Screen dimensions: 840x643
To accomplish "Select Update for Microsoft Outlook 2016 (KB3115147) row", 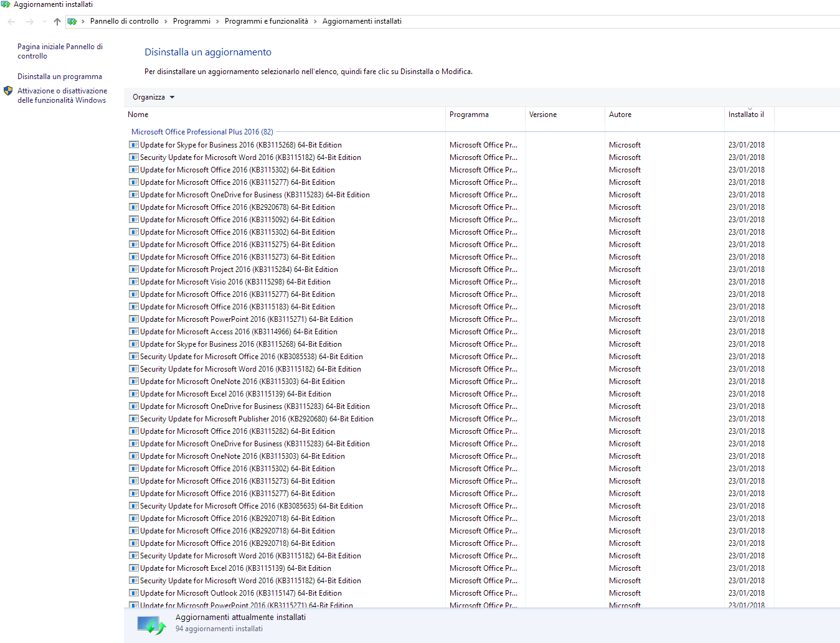I will pos(449,593).
